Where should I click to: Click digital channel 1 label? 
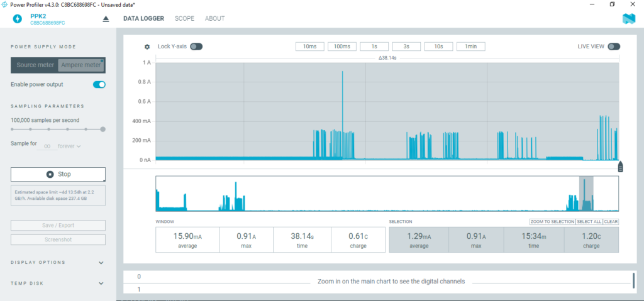tap(139, 290)
